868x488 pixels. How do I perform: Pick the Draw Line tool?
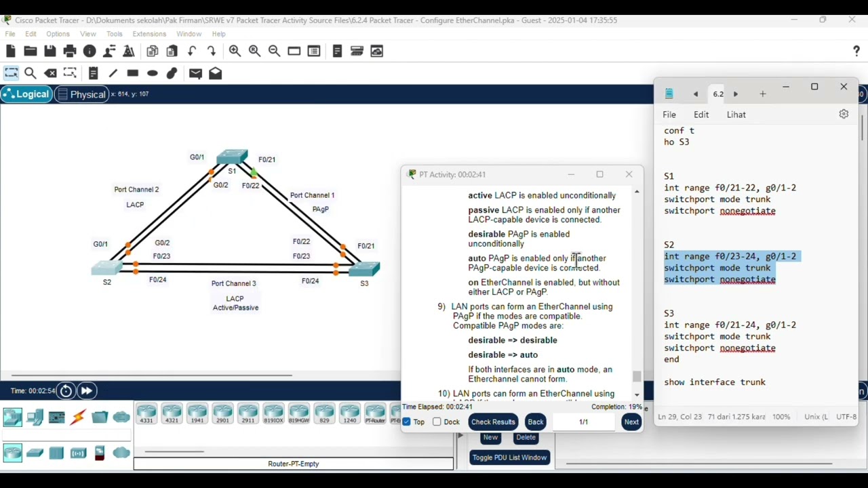(x=113, y=73)
